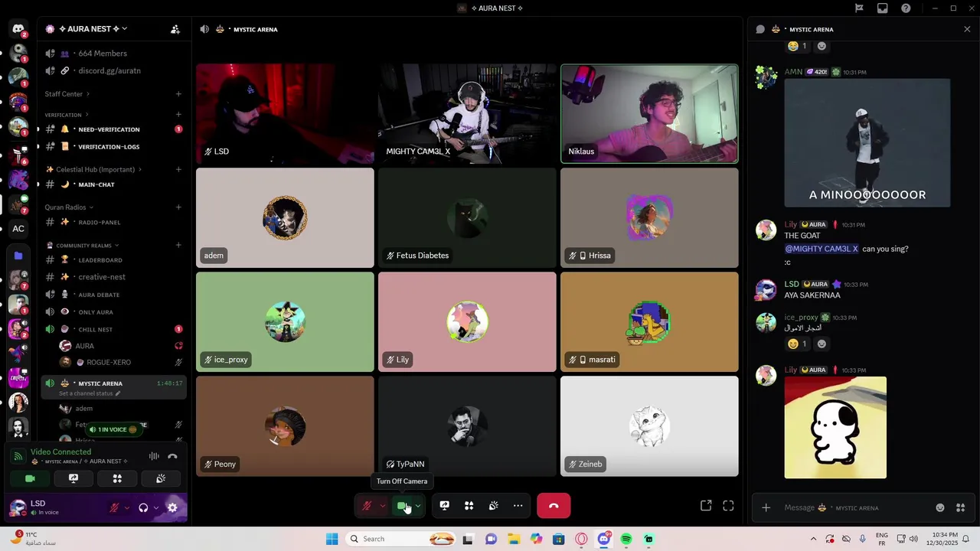Disconnect via the phone icon in Video Connected panel
980x551 pixels.
[172, 456]
